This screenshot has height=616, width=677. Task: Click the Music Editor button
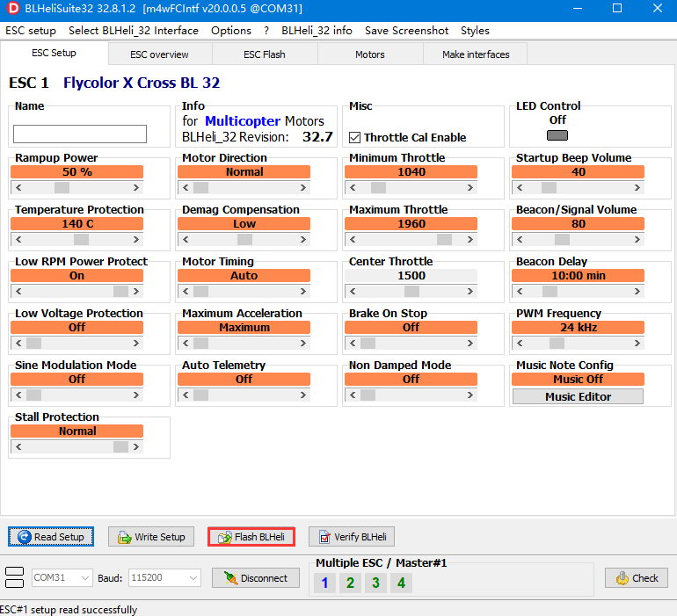pyautogui.click(x=578, y=396)
